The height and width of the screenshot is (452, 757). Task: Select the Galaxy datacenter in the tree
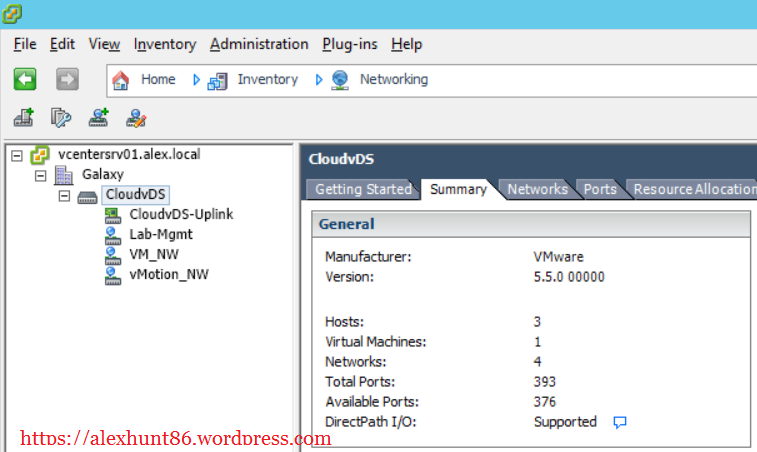[103, 174]
